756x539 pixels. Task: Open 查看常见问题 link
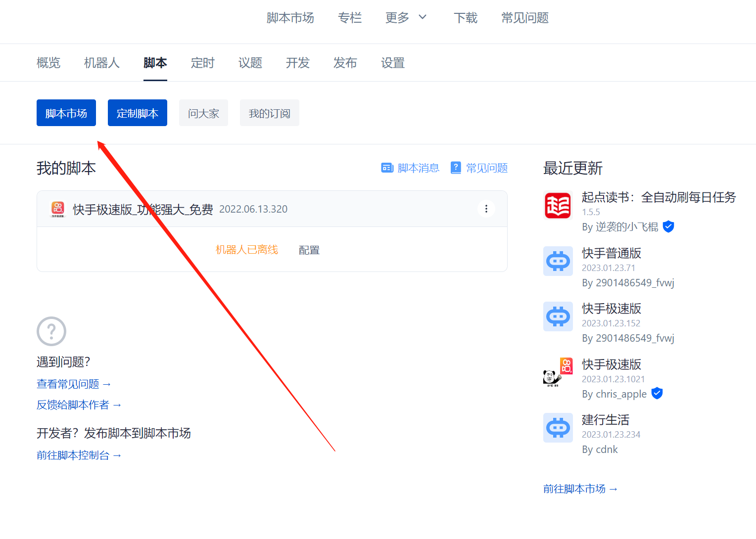[74, 384]
